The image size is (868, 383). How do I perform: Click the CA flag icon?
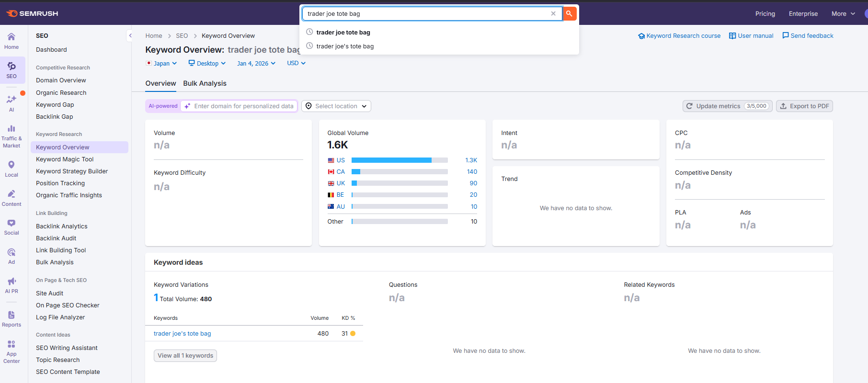pyautogui.click(x=331, y=172)
